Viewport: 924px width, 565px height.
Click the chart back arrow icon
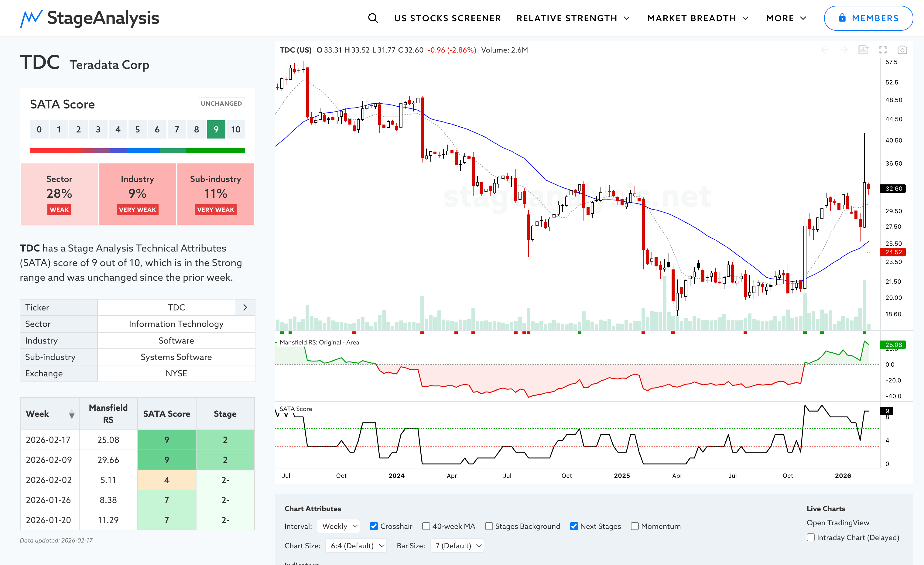click(x=825, y=50)
